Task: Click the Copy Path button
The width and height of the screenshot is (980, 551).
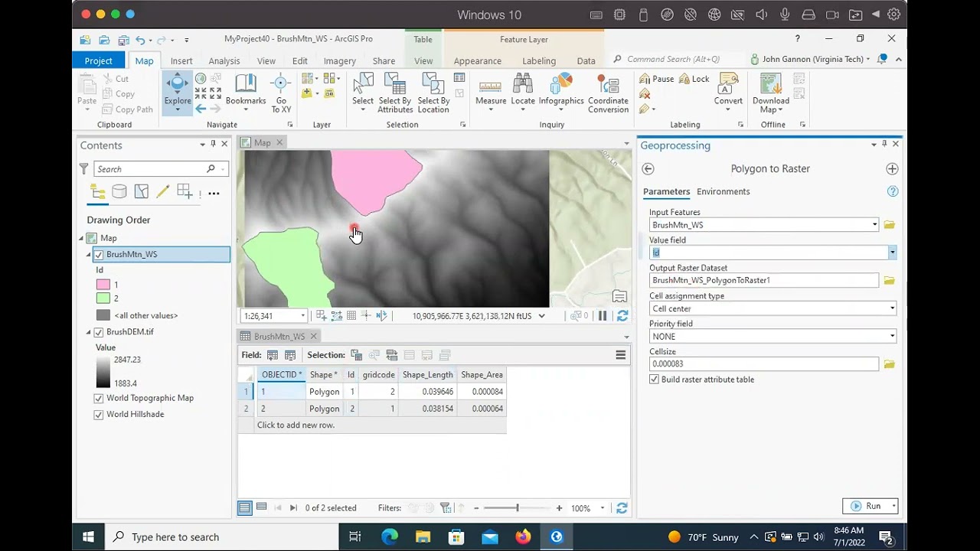Action: [127, 109]
